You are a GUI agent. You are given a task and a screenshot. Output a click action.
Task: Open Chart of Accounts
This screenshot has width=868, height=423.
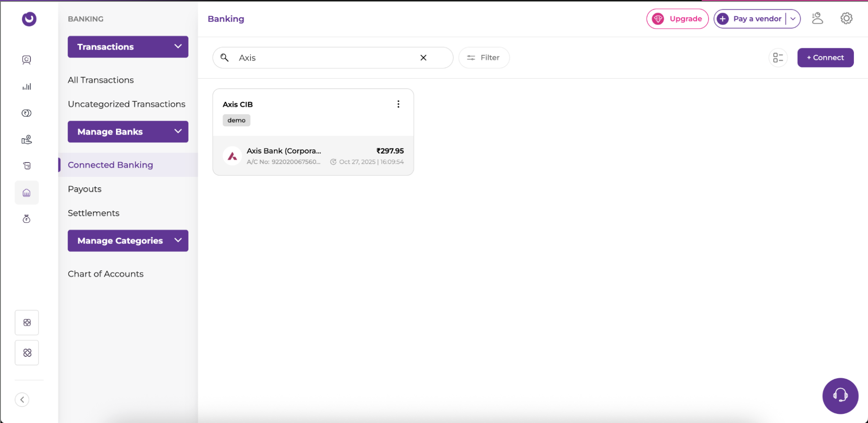(x=105, y=274)
